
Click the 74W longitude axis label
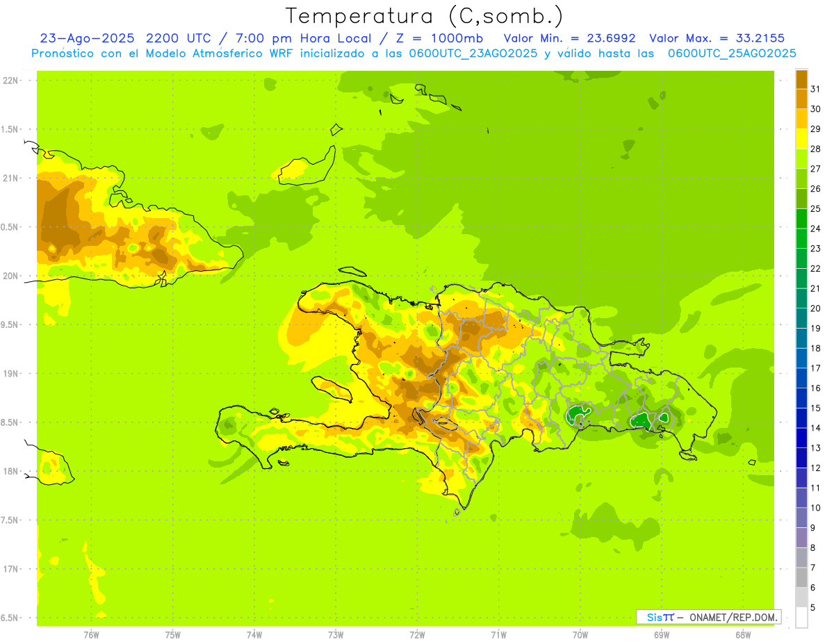254,634
